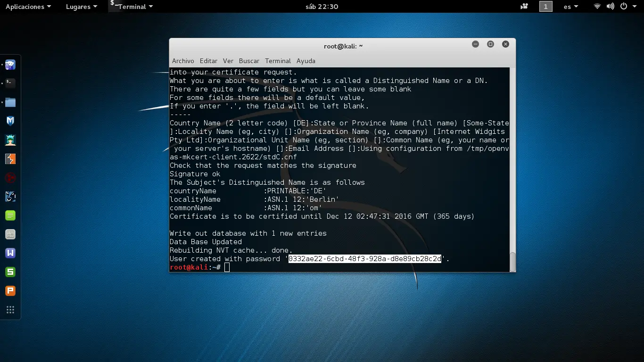
Task: Launch WPS Writer blue W icon
Action: pyautogui.click(x=10, y=253)
